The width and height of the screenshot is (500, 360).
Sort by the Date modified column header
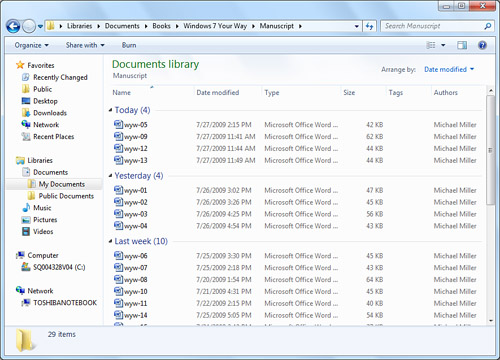coord(218,93)
